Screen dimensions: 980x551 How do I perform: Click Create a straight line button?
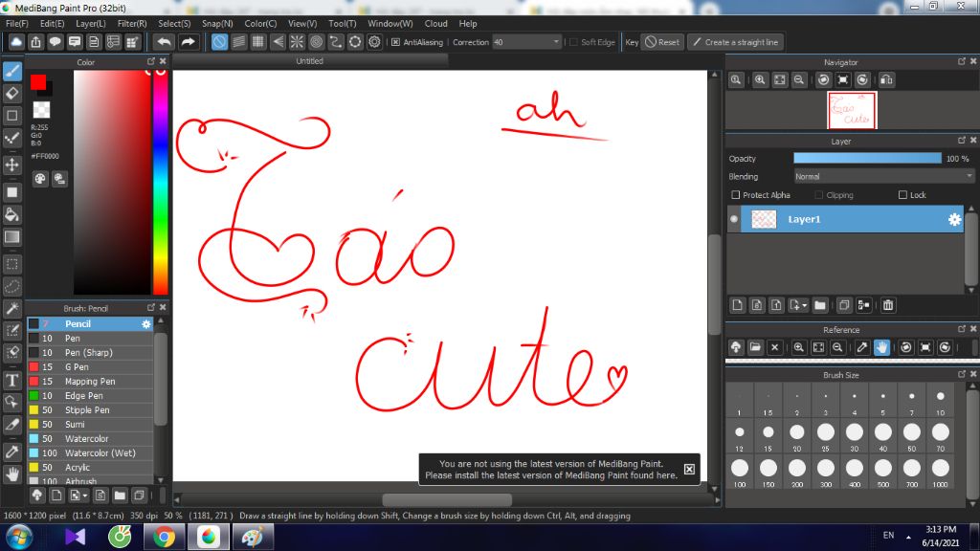pos(736,42)
